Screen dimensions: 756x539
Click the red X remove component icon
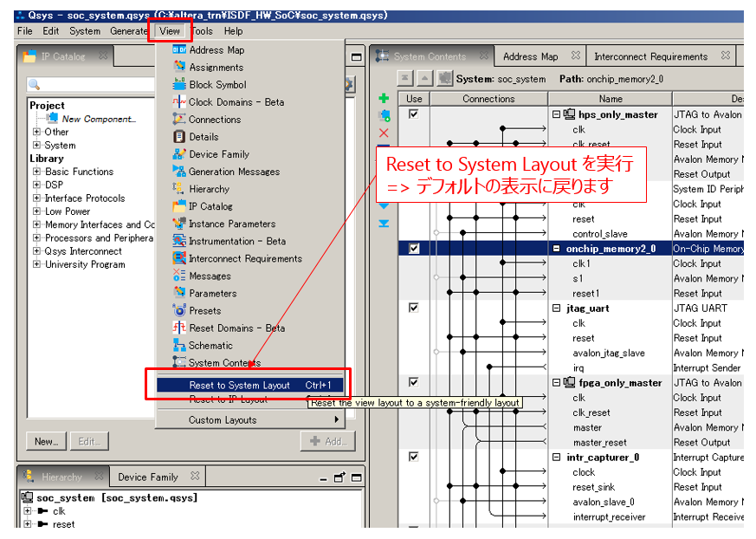pos(384,133)
